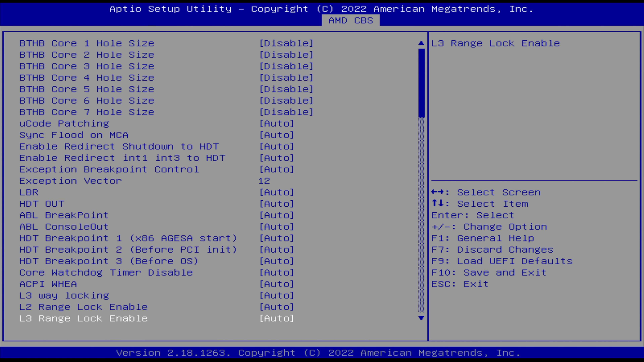This screenshot has width=644, height=362.
Task: Select the HDT OUT setting
Action: tap(156, 204)
